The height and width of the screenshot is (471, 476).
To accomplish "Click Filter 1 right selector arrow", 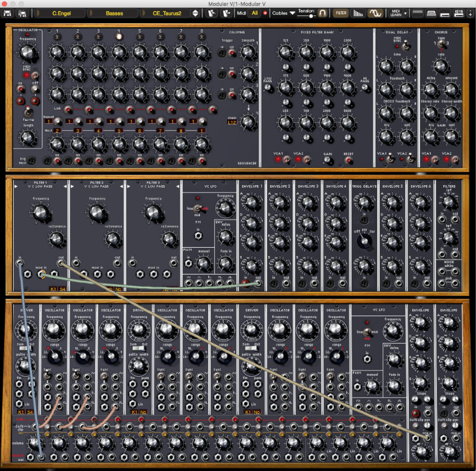I will click(x=65, y=186).
